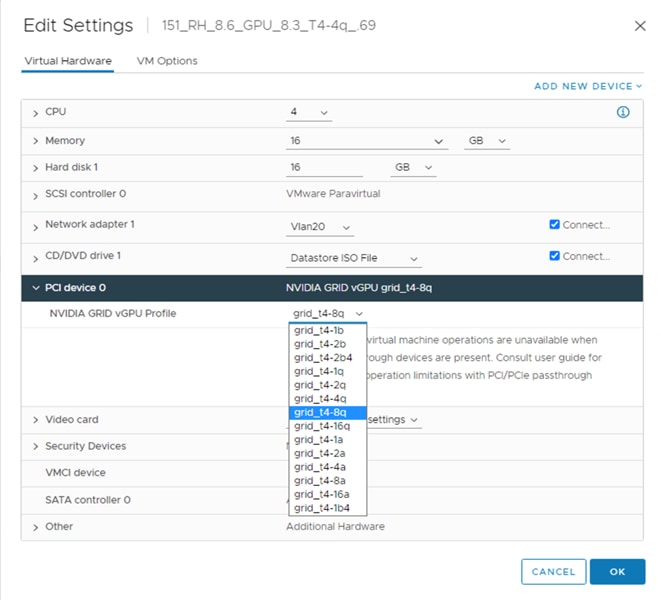The image size is (661, 600).
Task: Confirm settings with the OK button
Action: coord(618,572)
